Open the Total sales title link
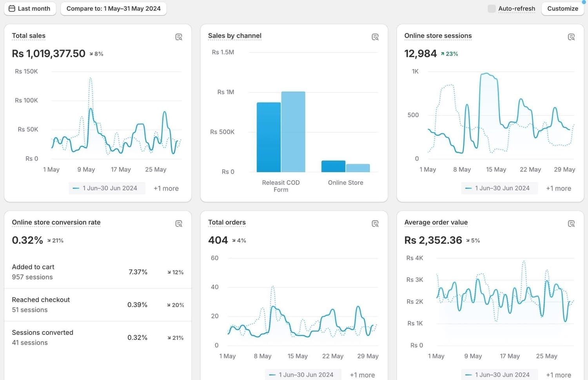The image size is (588, 380). (x=29, y=36)
